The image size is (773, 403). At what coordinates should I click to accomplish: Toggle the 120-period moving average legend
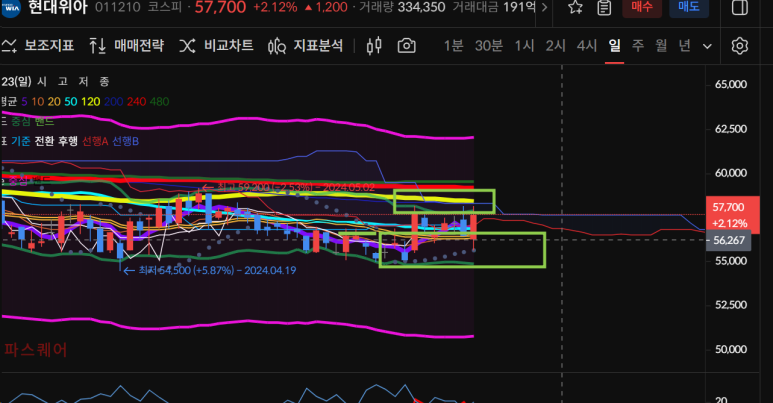pyautogui.click(x=91, y=102)
